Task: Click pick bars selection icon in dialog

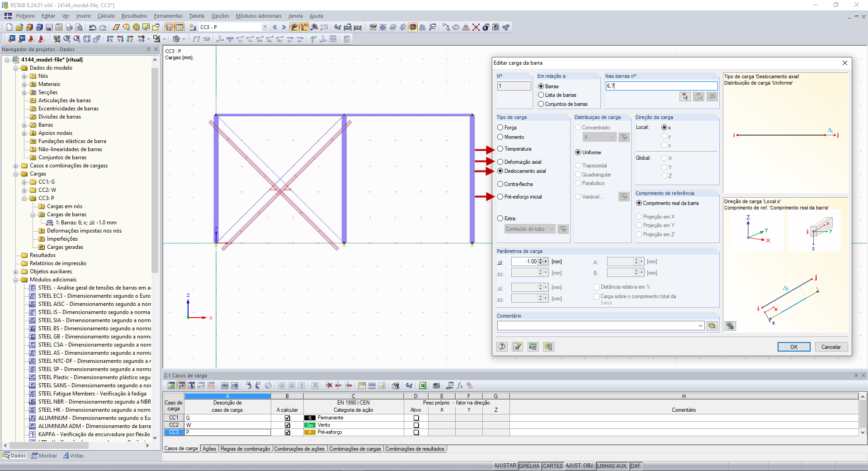Action: tap(685, 96)
